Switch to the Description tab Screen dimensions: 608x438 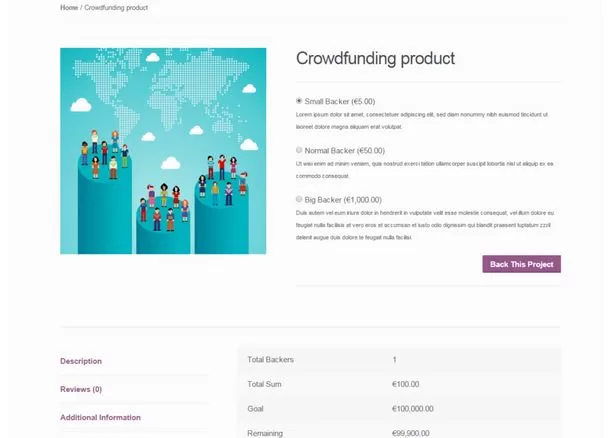click(x=81, y=361)
